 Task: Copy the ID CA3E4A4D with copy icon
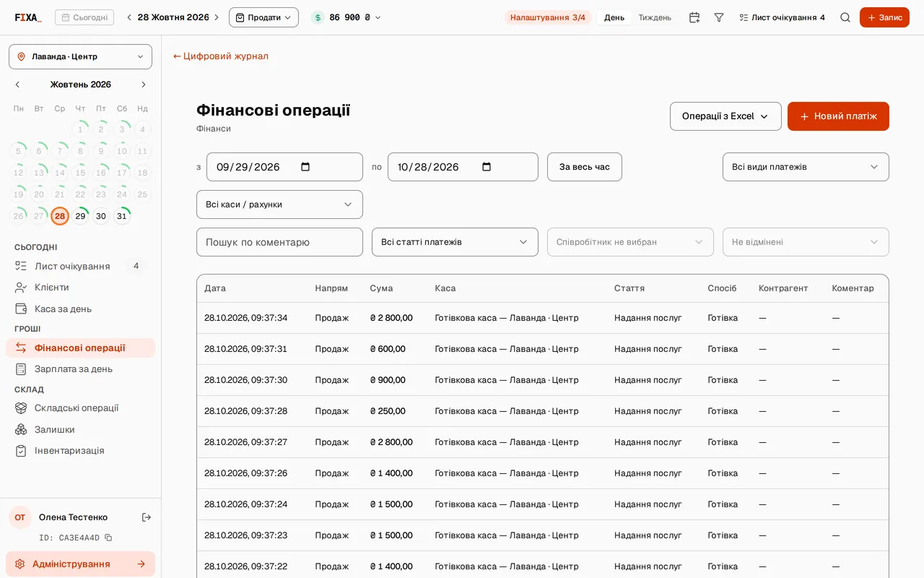click(108, 538)
